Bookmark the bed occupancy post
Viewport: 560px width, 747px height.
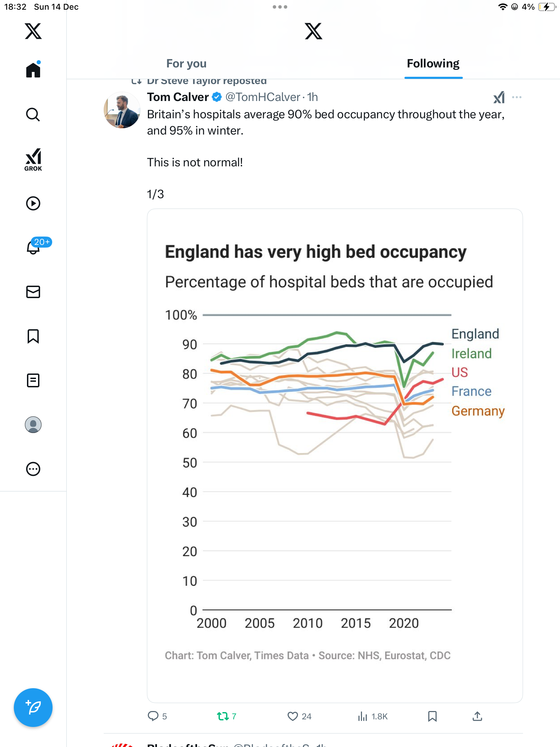pyautogui.click(x=432, y=716)
